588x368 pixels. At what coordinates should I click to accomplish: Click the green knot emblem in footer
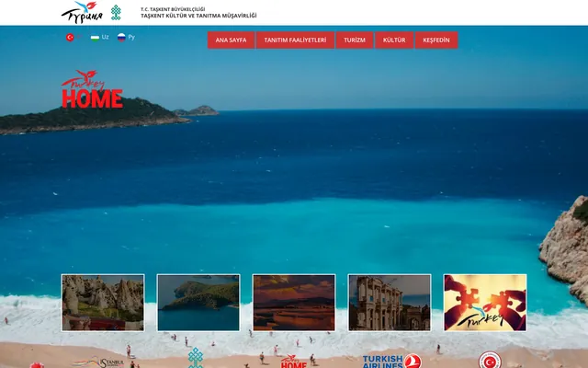pyautogui.click(x=196, y=358)
